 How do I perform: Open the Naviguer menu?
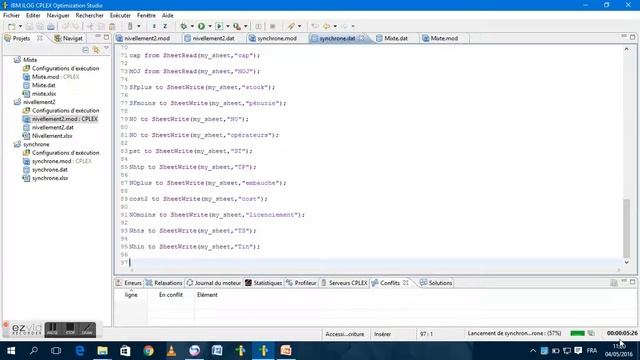[x=58, y=15]
